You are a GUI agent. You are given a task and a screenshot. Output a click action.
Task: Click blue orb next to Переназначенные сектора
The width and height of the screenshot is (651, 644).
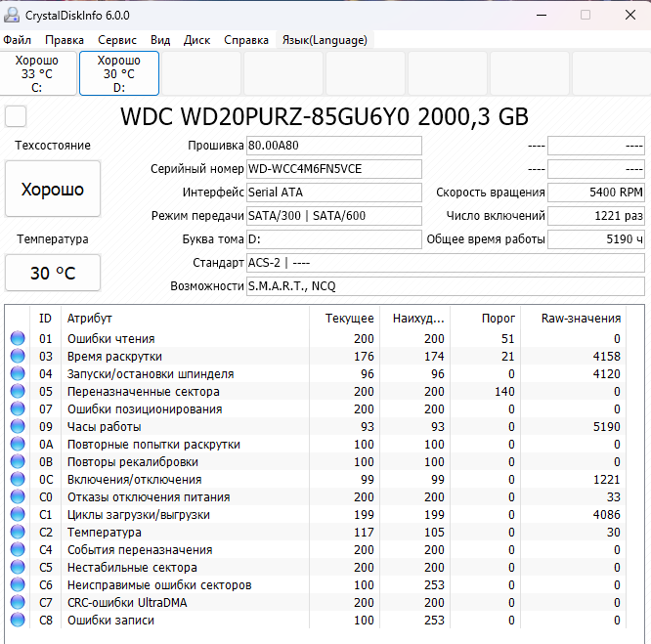point(18,392)
